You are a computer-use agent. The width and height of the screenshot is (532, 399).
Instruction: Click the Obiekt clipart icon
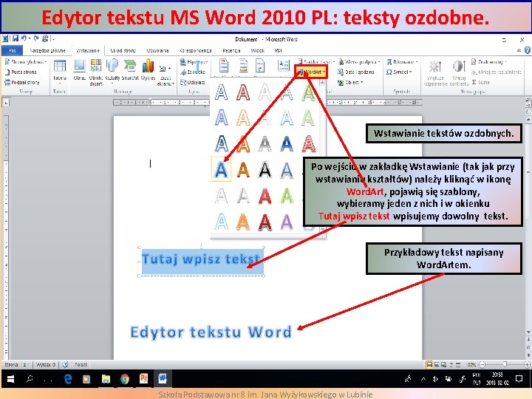pyautogui.click(x=95, y=72)
